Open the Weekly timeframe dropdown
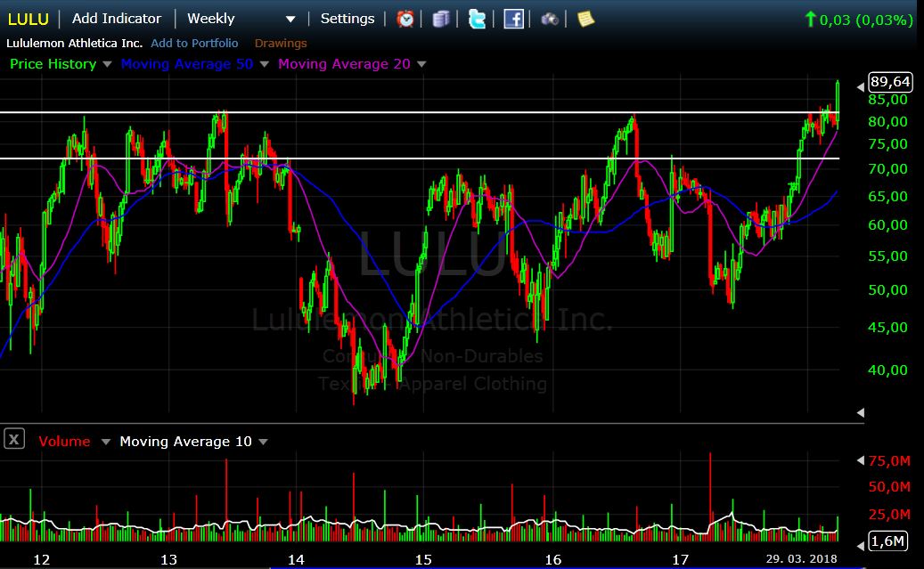The width and height of the screenshot is (924, 569). [241, 19]
